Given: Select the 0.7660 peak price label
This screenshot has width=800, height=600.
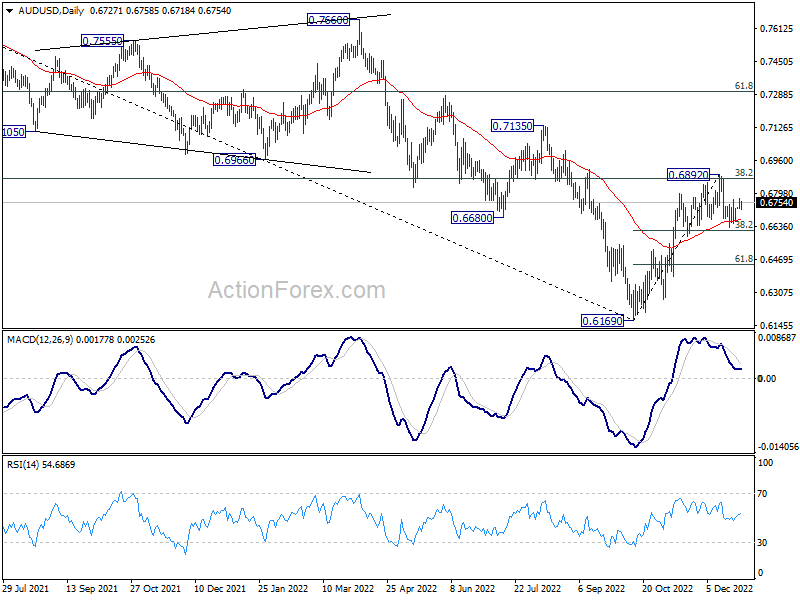Looking at the screenshot, I should point(328,20).
